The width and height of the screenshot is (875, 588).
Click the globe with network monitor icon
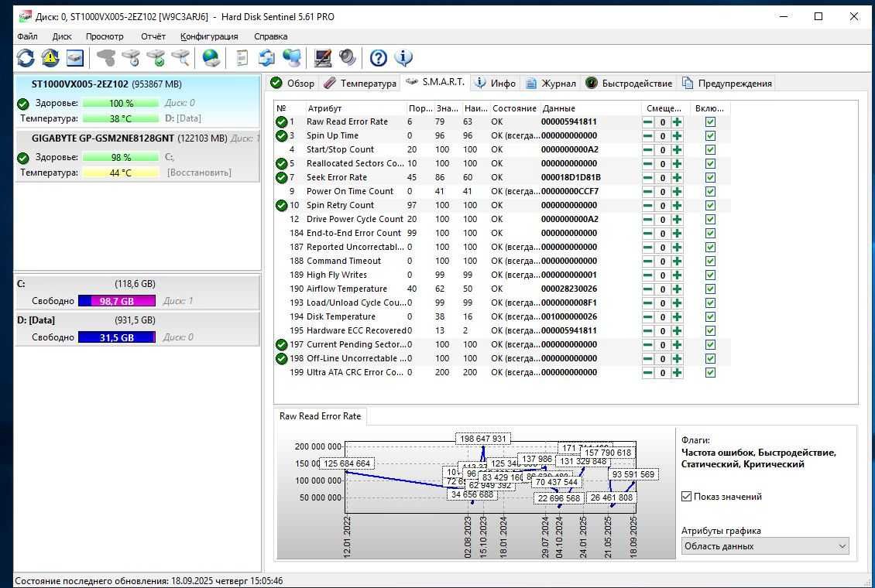(292, 57)
